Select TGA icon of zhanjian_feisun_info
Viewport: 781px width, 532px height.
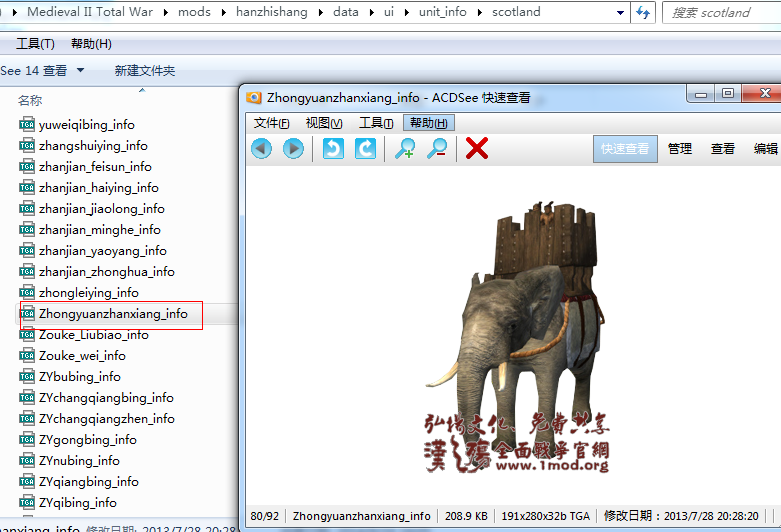pyautogui.click(x=27, y=166)
